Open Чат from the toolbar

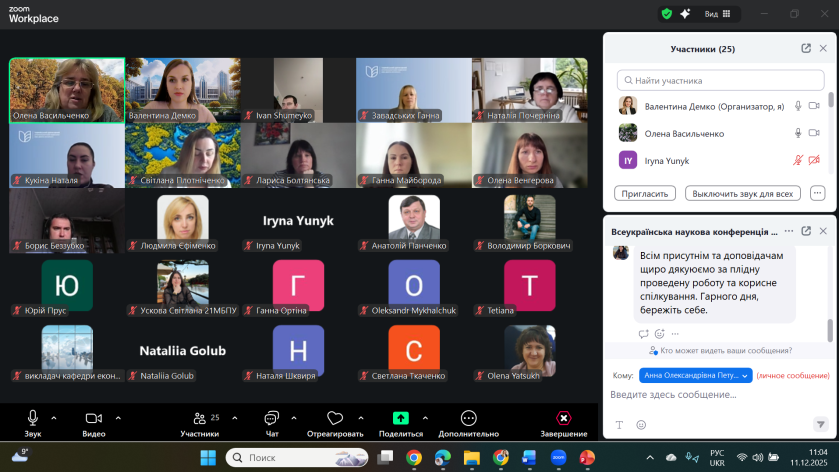pos(272,423)
